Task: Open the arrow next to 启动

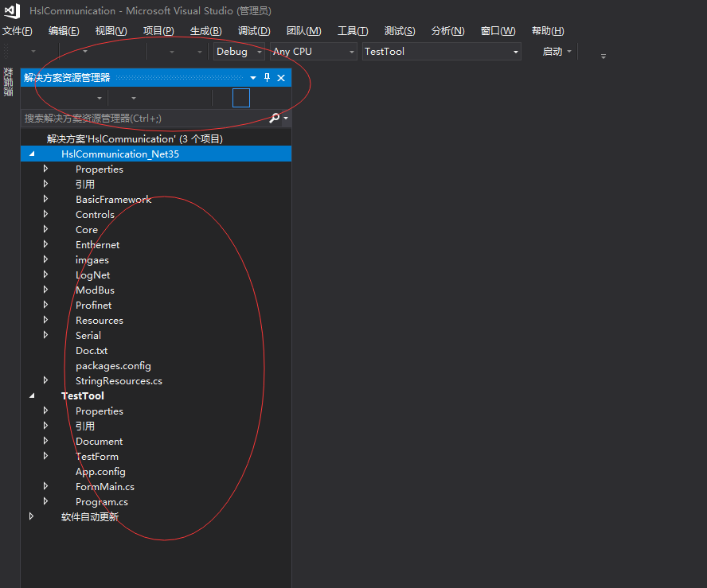Action: tap(569, 52)
